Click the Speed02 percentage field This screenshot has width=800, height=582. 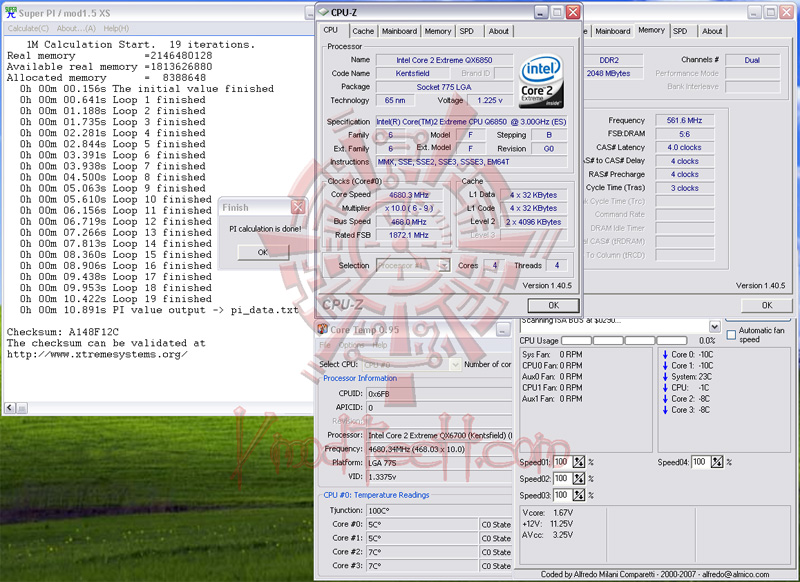pos(562,479)
